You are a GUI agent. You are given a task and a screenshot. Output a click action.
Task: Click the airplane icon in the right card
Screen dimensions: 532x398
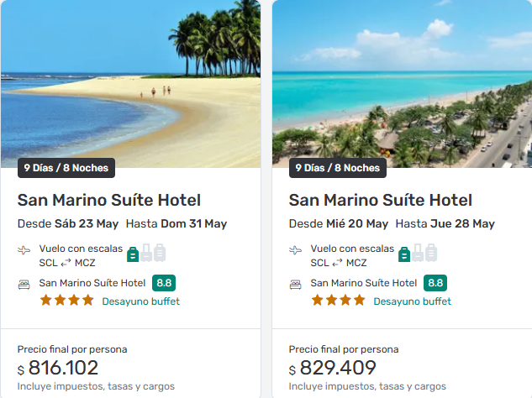click(295, 250)
